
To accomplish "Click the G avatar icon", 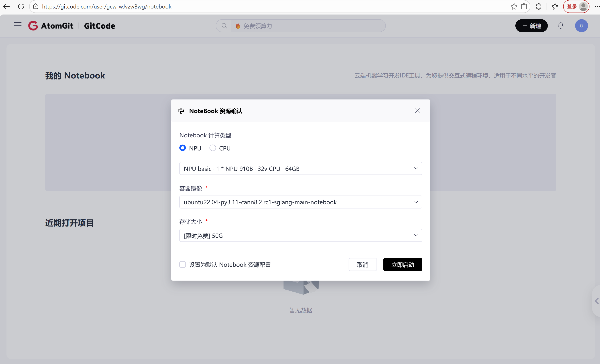I will coord(582,25).
